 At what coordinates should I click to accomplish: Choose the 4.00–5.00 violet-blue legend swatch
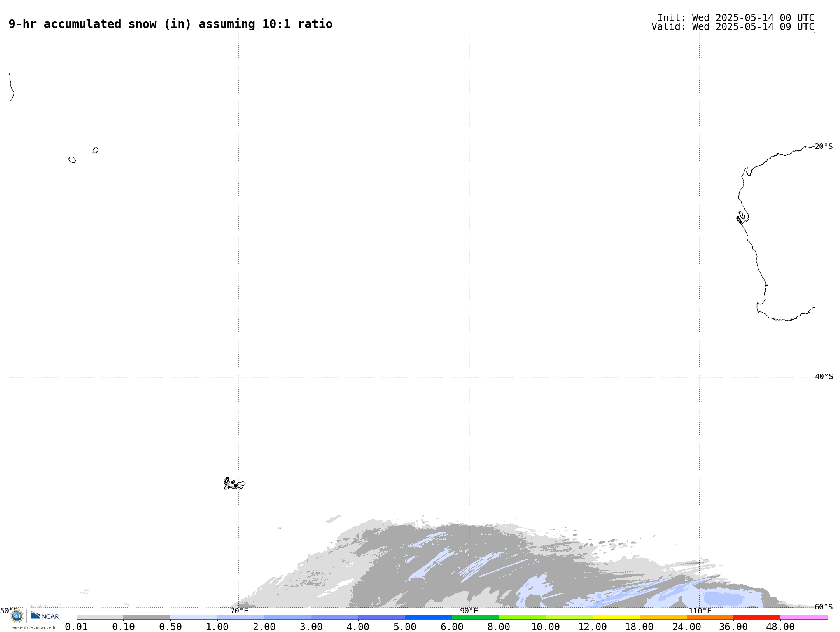click(381, 617)
